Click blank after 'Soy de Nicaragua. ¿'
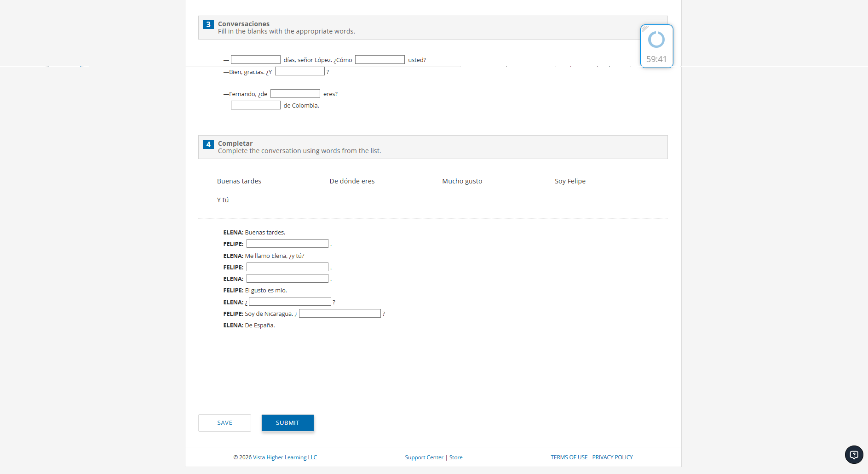This screenshot has width=868, height=474. pos(340,314)
